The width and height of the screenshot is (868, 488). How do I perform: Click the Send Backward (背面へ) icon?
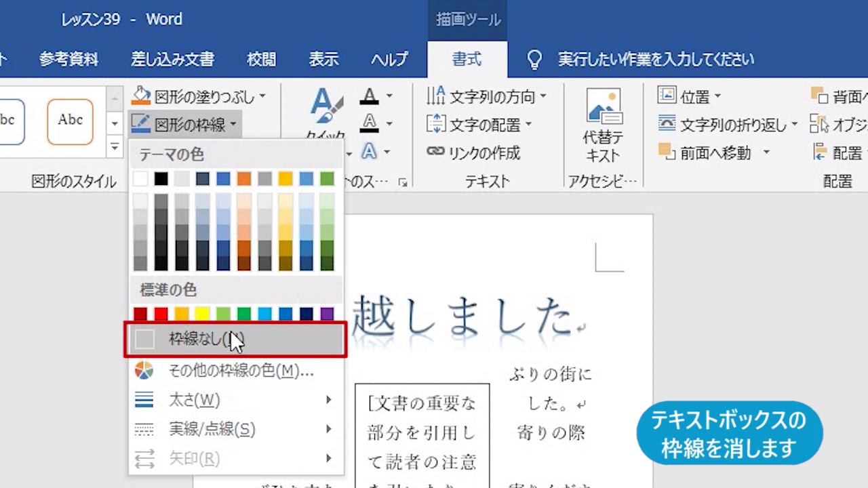point(819,96)
